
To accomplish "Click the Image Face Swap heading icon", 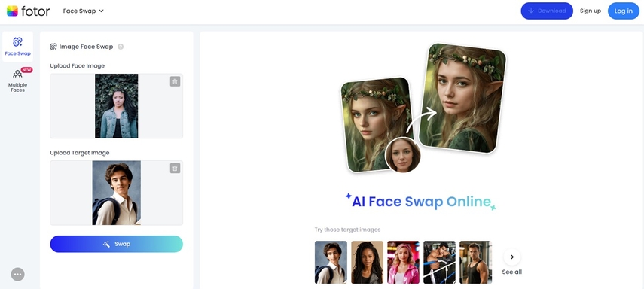I will click(x=53, y=47).
